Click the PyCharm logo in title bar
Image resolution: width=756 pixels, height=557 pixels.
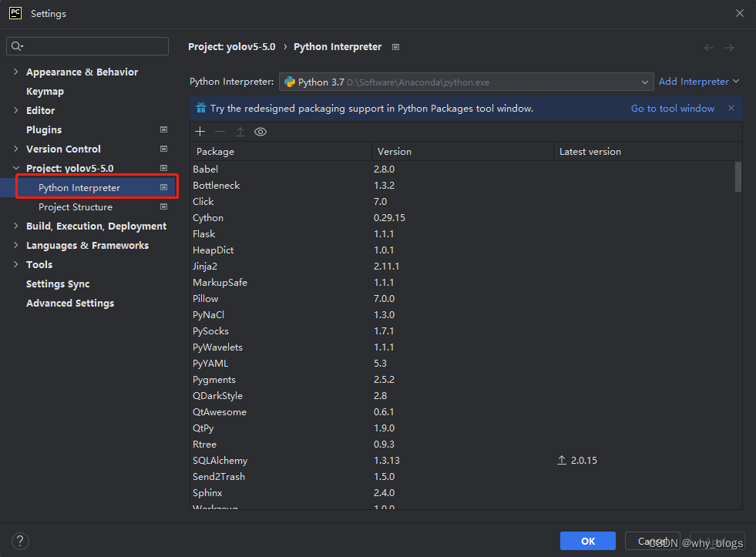[x=15, y=13]
